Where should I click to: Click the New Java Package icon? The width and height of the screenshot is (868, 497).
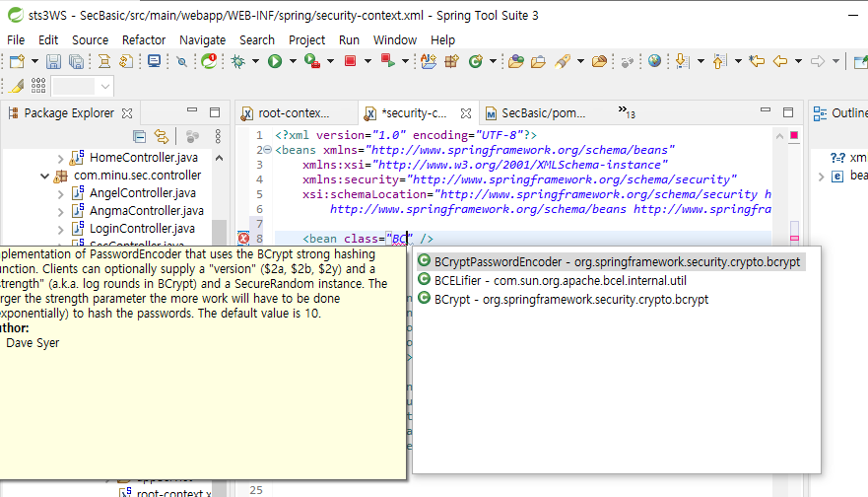tap(451, 61)
